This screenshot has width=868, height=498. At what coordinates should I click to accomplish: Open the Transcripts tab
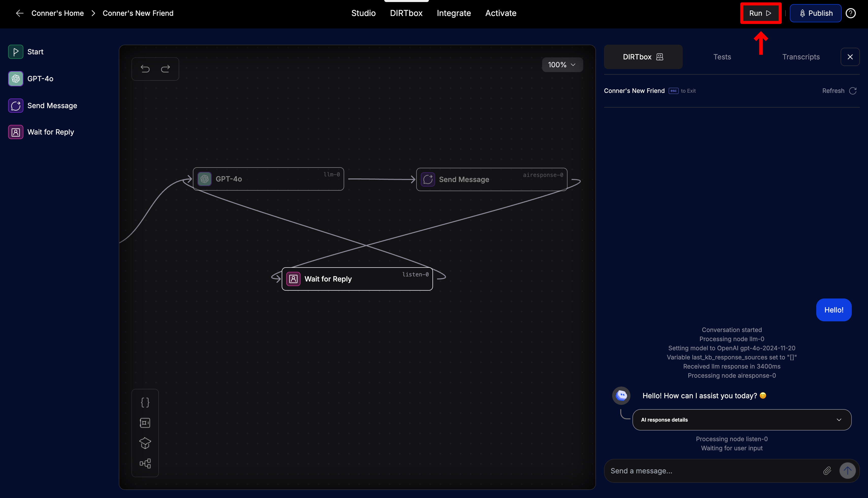[x=801, y=57]
